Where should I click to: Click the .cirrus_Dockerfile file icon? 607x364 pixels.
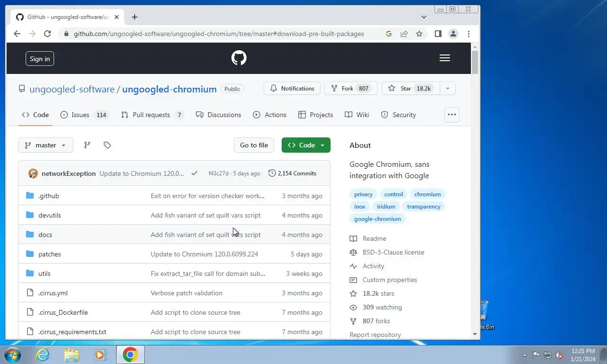click(x=30, y=312)
